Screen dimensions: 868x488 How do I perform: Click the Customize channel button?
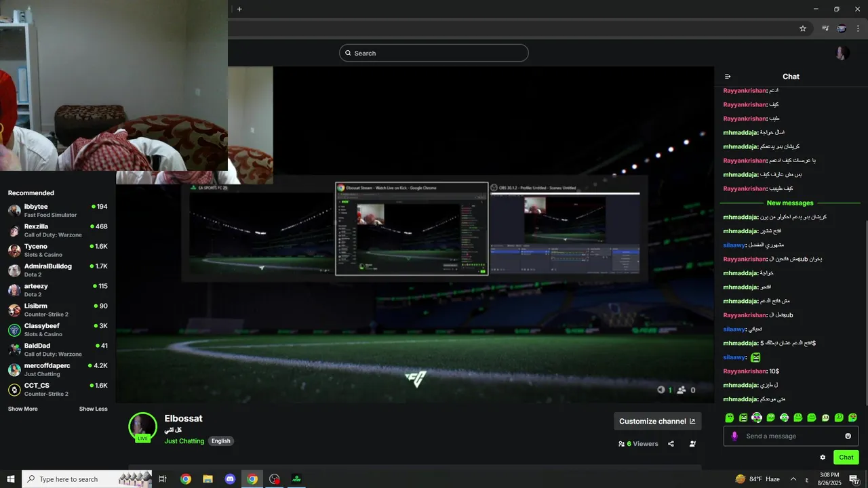point(658,421)
